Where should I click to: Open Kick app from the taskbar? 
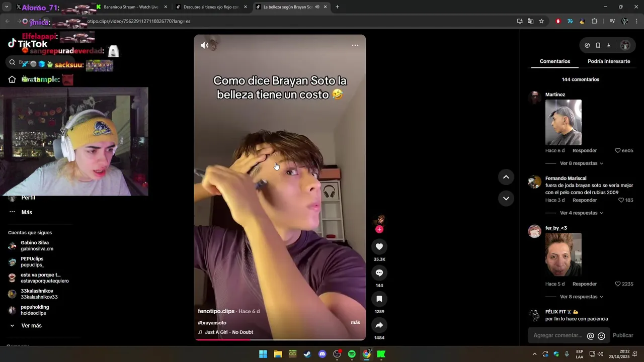click(381, 354)
